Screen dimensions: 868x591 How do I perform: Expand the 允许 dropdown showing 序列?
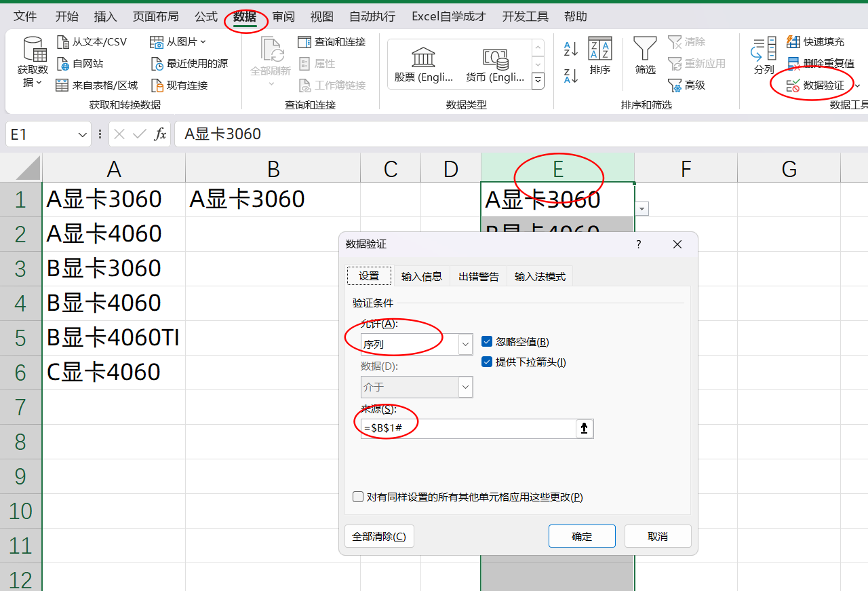click(466, 344)
